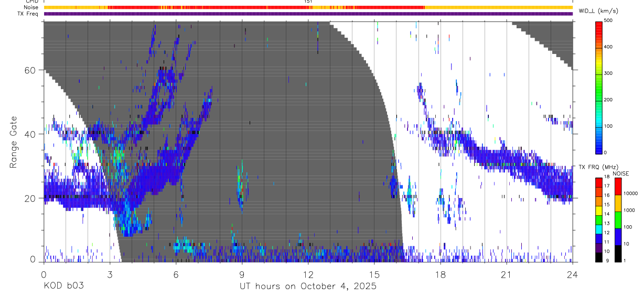Click x-axis tick label 3
Screen dimensions: 644x297
pos(110,274)
